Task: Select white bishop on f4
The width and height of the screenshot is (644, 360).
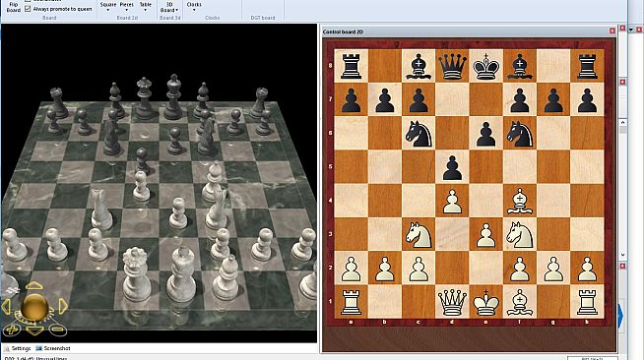Action: (520, 201)
